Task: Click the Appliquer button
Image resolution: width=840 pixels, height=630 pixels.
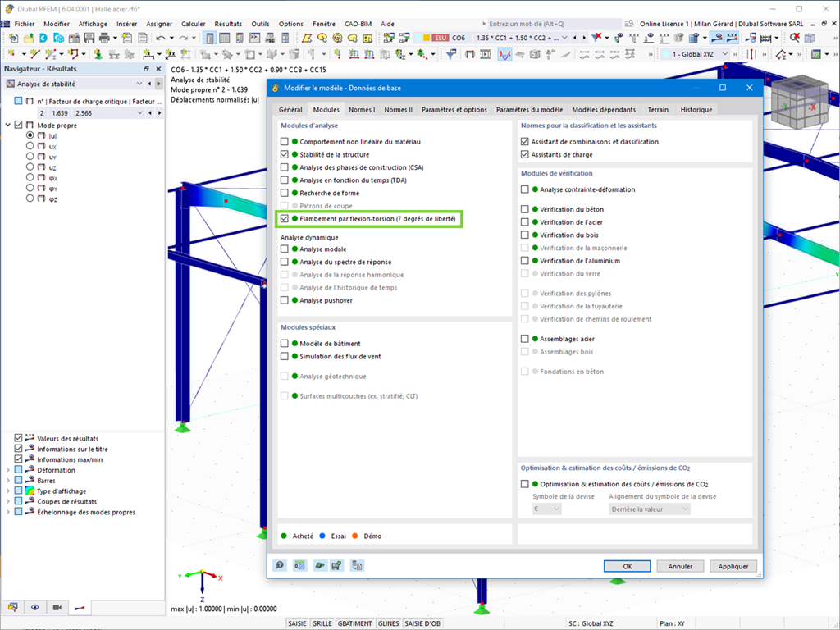Action: point(733,565)
